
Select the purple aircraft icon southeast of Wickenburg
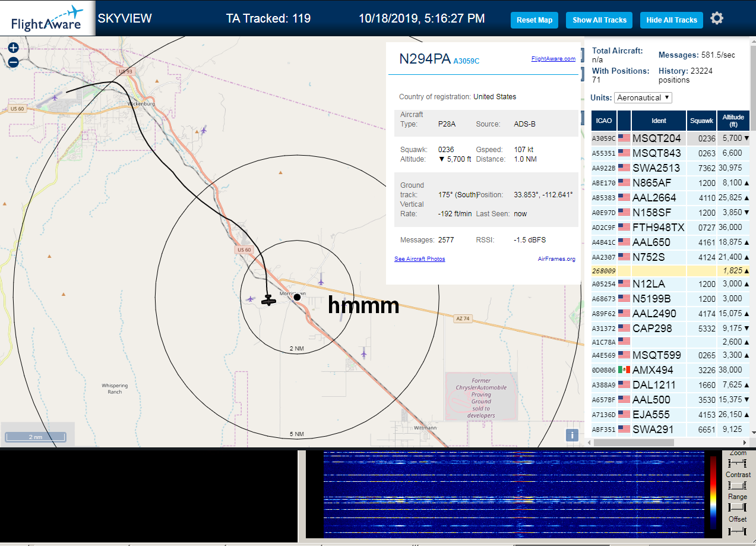(x=204, y=130)
